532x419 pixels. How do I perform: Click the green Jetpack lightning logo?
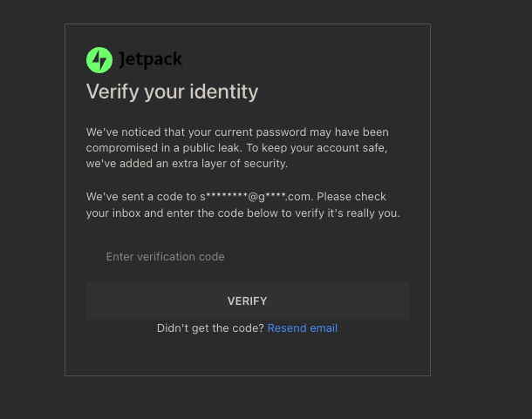click(99, 60)
